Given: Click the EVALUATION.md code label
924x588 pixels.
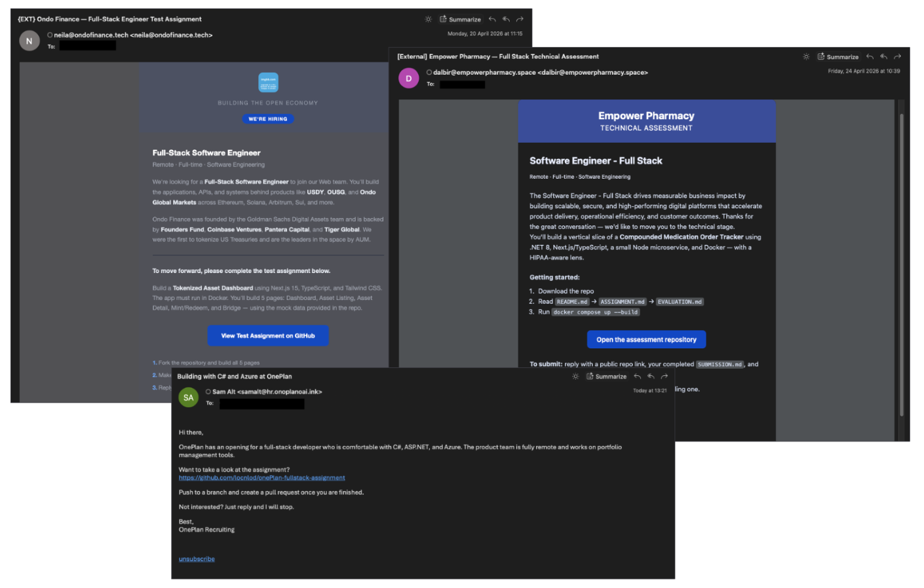Looking at the screenshot, I should [680, 302].
